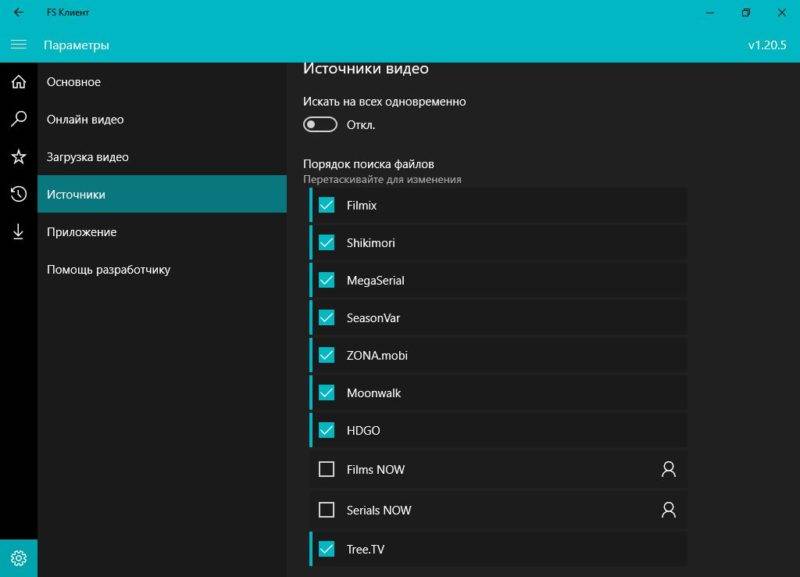Open the History clock icon
The image size is (800, 577).
coord(18,194)
